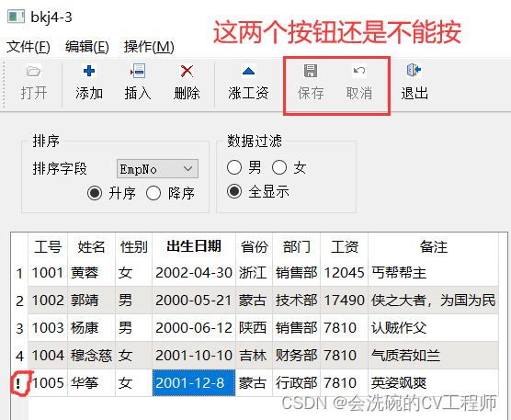Click the 删除 red X icon

pos(187,71)
